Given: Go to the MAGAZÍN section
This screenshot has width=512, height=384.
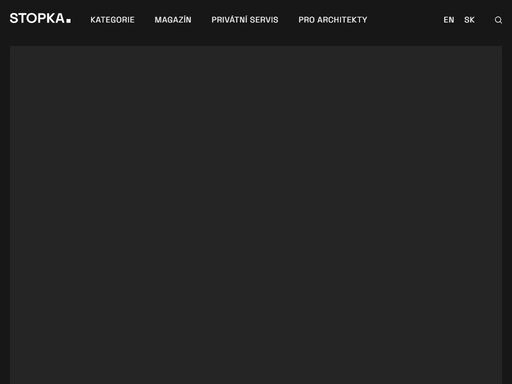Looking at the screenshot, I should click(x=173, y=20).
